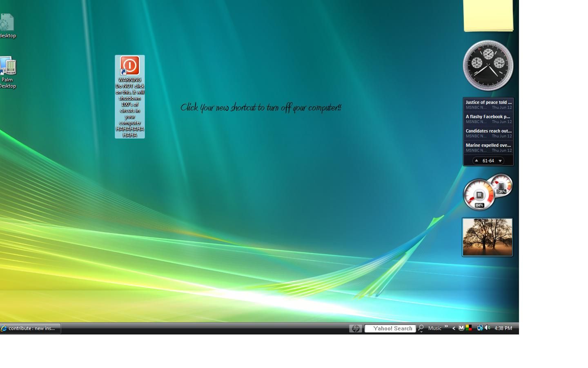The height and width of the screenshot is (368, 588).
Task: Click the HP logo on the taskbar
Action: [x=356, y=328]
